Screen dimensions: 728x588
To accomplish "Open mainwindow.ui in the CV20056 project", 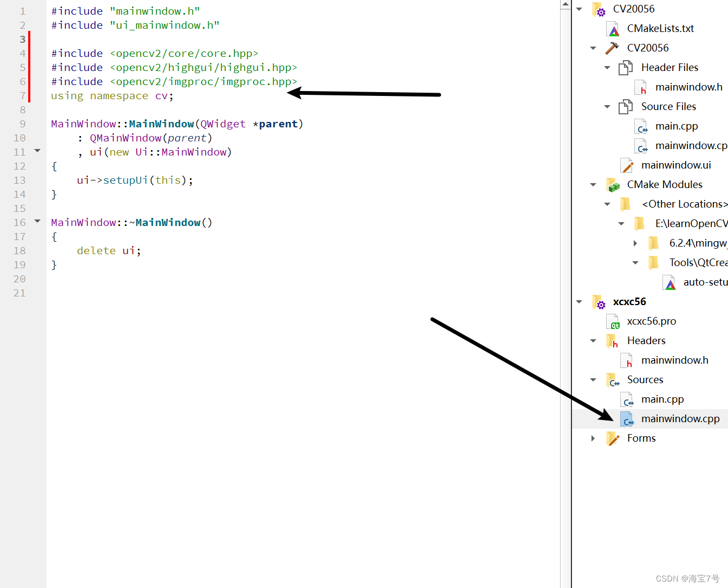I will [676, 165].
